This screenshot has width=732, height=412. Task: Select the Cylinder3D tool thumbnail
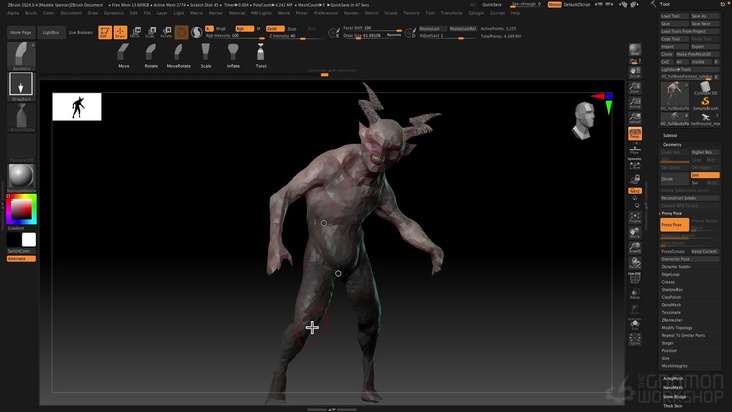pos(705,88)
